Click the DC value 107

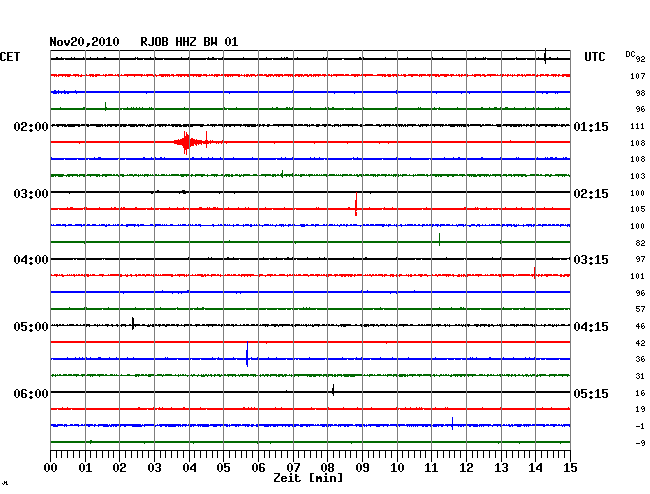pyautogui.click(x=638, y=76)
